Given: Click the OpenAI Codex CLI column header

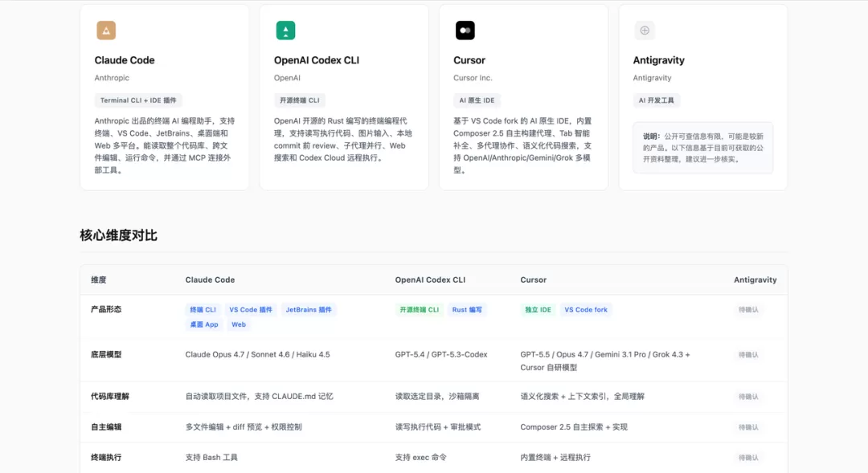Looking at the screenshot, I should pyautogui.click(x=430, y=280).
